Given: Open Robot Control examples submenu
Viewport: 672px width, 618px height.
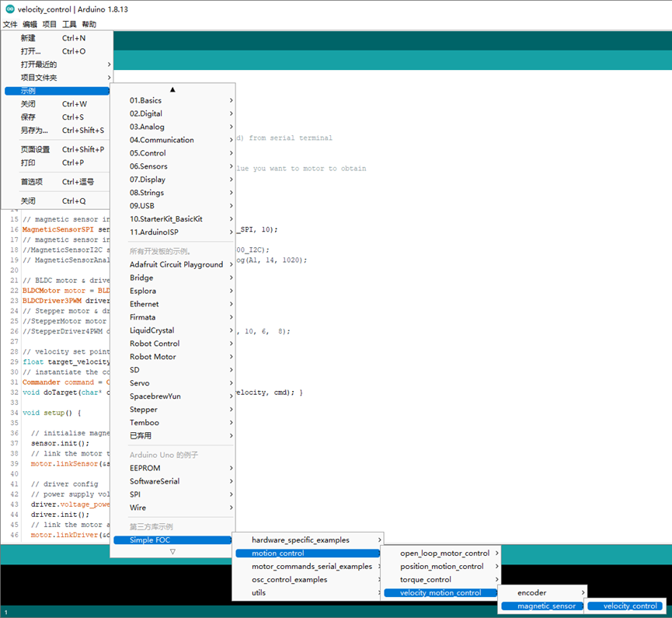Looking at the screenshot, I should coord(173,344).
